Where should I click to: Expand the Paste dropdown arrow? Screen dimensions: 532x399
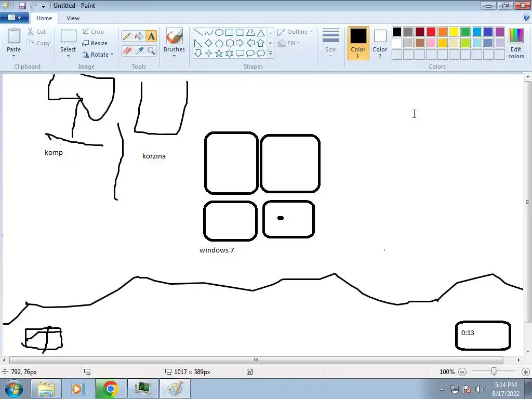(x=14, y=56)
